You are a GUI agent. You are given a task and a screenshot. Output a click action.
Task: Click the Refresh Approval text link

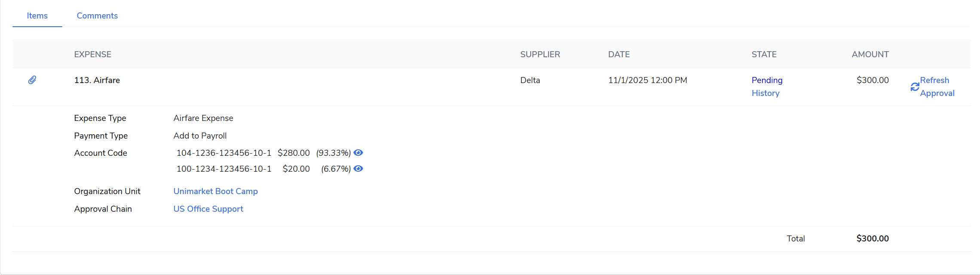(x=937, y=87)
